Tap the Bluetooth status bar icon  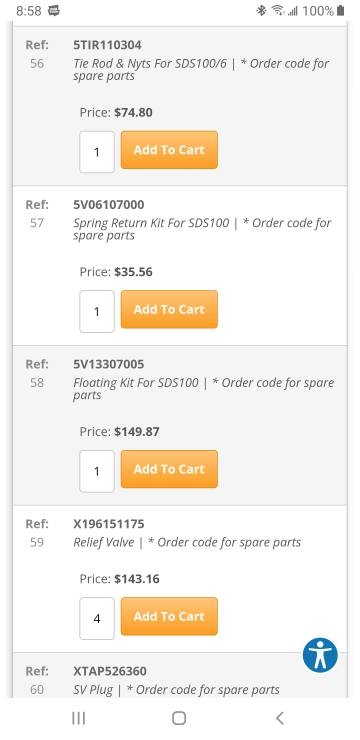(261, 10)
